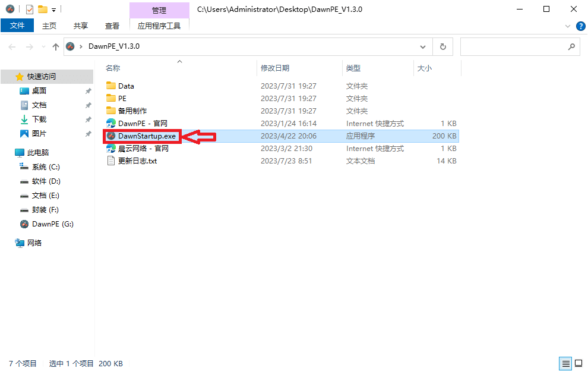Select the DawnStartup.exe application icon
The image size is (588, 371).
[110, 136]
